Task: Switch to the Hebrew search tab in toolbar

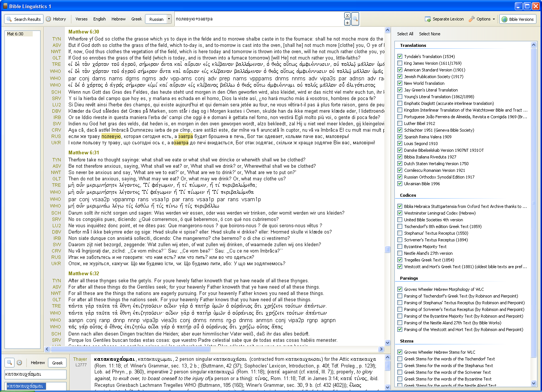Action: point(118,19)
